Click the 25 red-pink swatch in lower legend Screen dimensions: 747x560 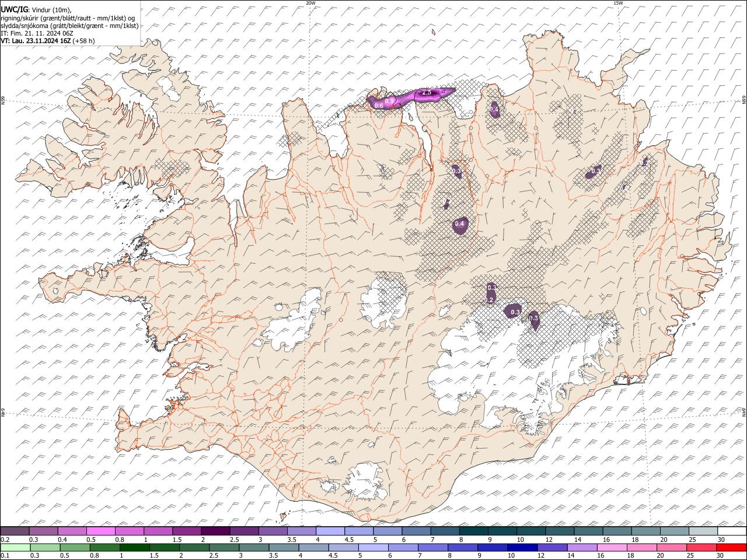[702, 547]
